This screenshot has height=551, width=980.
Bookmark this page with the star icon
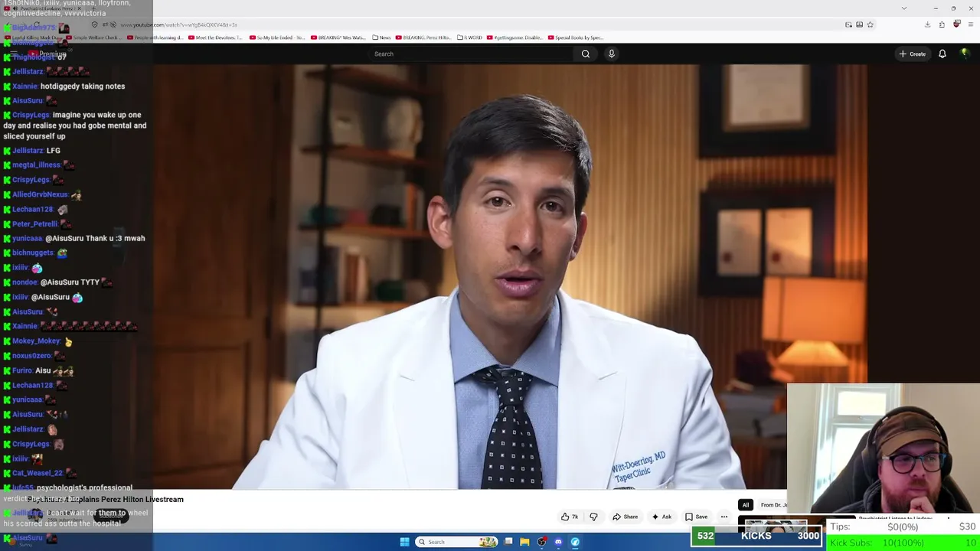click(870, 24)
